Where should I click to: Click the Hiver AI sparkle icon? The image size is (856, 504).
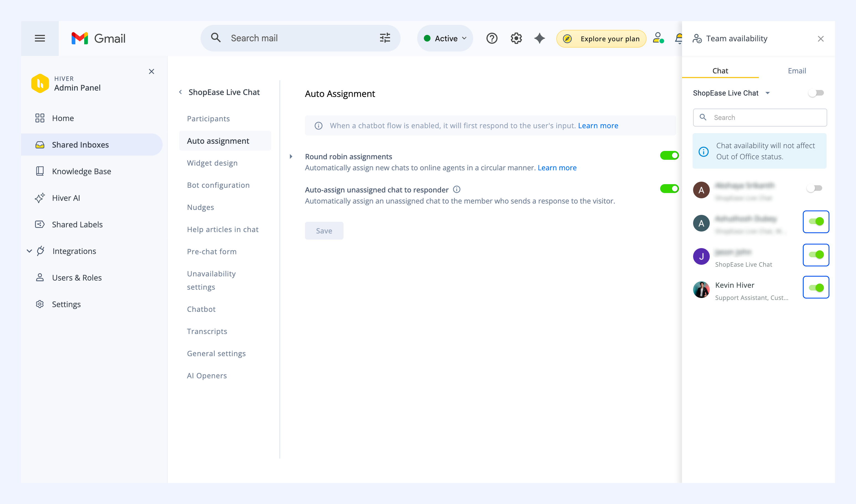point(40,198)
